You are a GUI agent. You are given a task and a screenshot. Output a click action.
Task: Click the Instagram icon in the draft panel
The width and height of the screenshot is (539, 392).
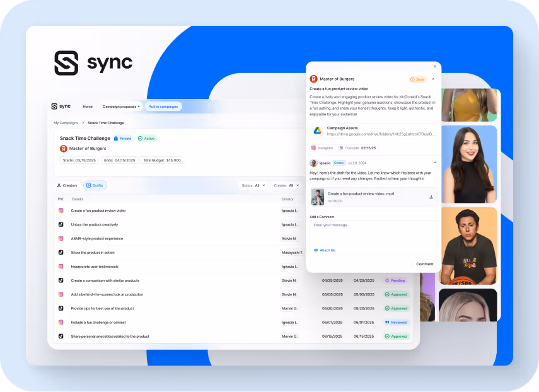click(313, 148)
